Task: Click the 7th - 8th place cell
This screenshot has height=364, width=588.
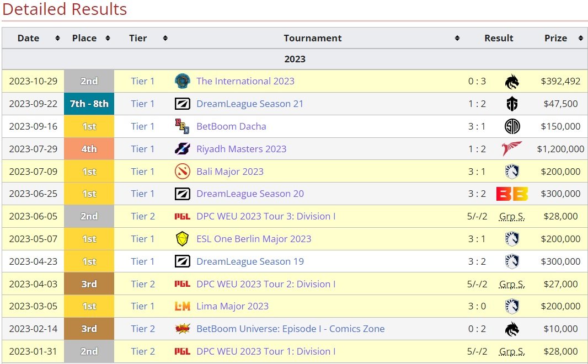Action: pos(89,104)
